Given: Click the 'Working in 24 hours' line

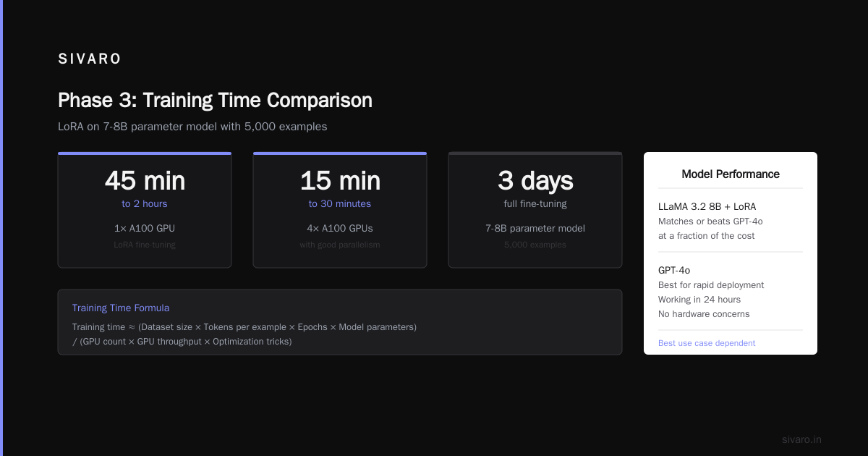Looking at the screenshot, I should (699, 300).
